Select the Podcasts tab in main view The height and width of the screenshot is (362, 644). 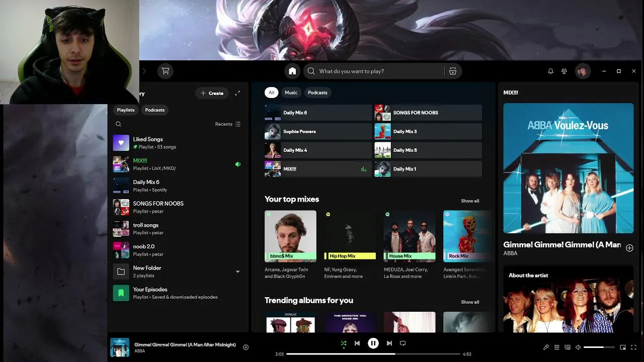point(317,93)
